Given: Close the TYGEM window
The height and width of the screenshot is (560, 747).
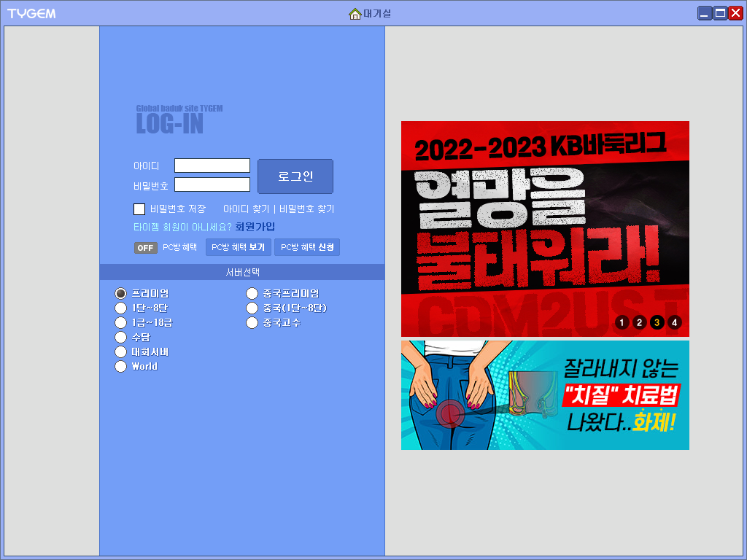Looking at the screenshot, I should click(735, 13).
